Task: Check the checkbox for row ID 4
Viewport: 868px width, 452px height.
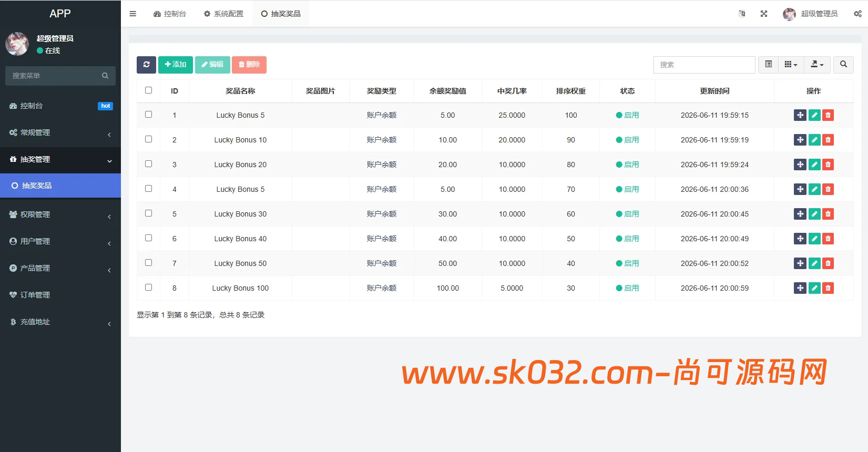Action: tap(149, 189)
